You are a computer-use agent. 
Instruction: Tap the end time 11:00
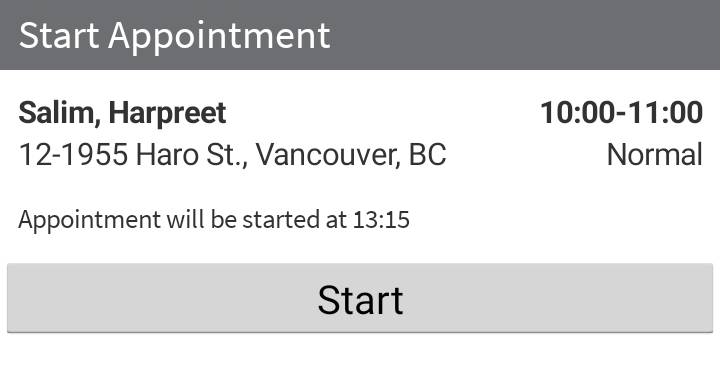(x=665, y=113)
